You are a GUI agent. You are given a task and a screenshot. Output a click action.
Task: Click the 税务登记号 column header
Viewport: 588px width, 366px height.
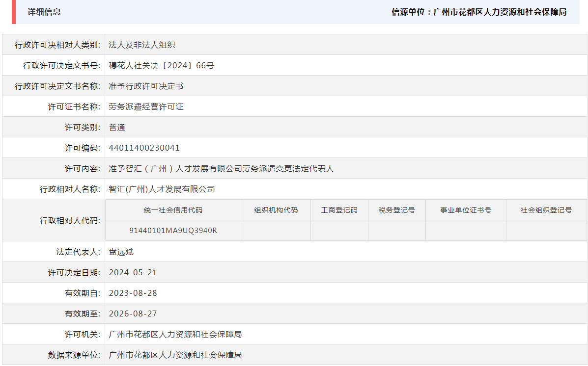tap(397, 210)
